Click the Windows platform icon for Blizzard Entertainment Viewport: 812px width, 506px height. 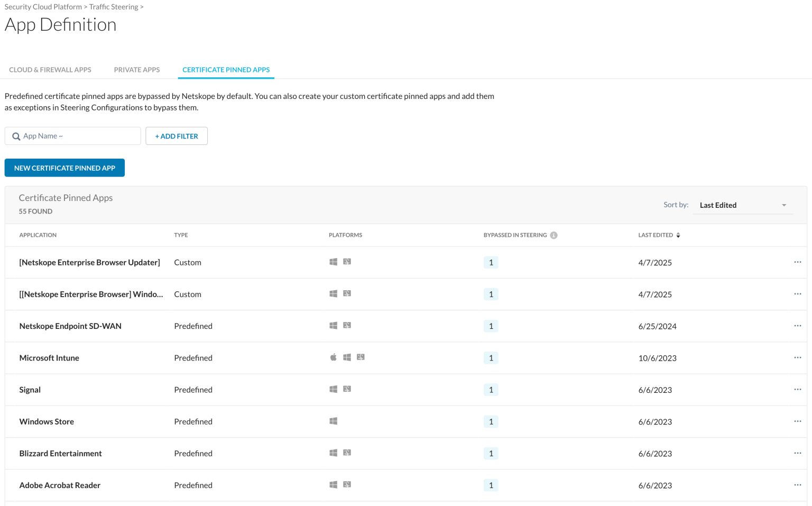tap(333, 453)
